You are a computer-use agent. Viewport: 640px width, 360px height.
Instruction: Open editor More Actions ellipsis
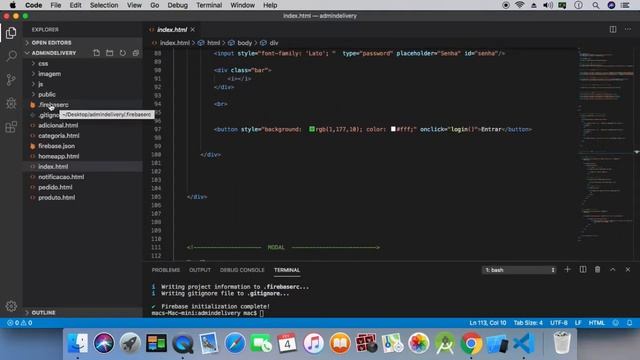pos(628,29)
